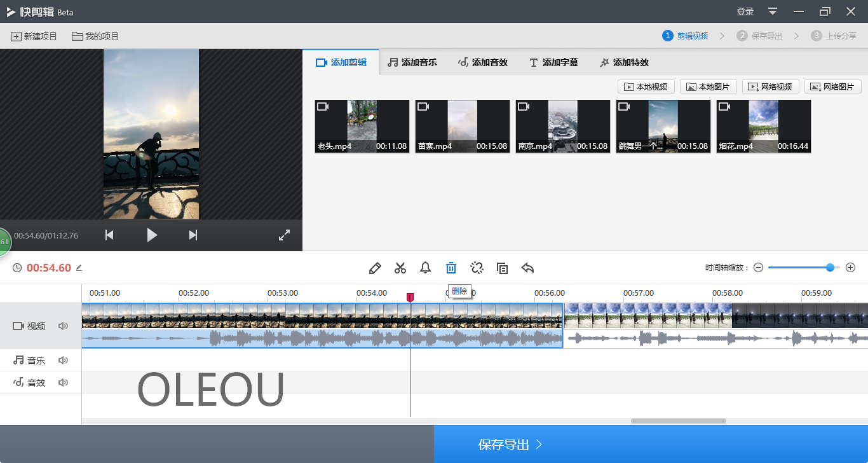The width and height of the screenshot is (868, 463).
Task: Switch to the 添加特效 tab
Action: (x=624, y=62)
